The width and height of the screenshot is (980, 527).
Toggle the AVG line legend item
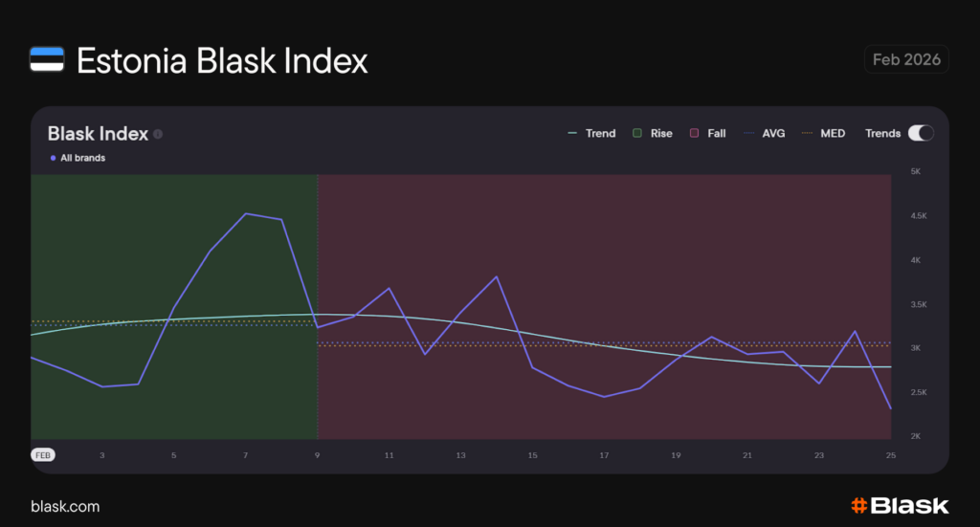766,133
